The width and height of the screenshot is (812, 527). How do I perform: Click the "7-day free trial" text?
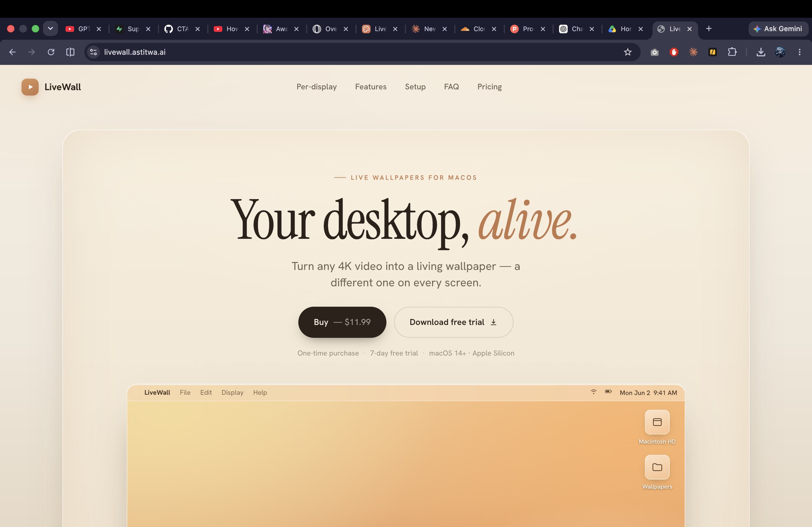[x=394, y=353]
